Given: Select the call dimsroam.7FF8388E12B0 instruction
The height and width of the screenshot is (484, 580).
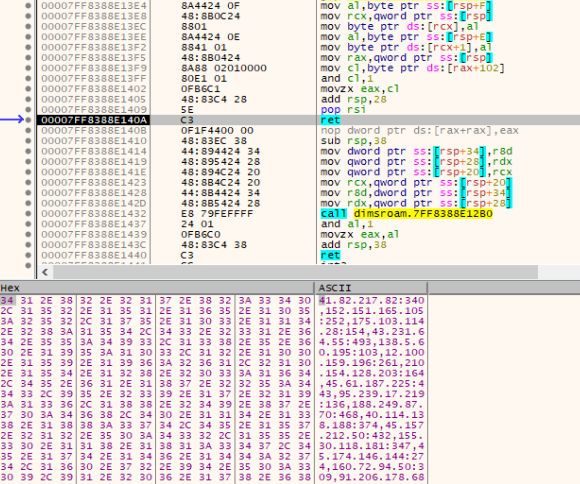Looking at the screenshot, I should pos(407,214).
